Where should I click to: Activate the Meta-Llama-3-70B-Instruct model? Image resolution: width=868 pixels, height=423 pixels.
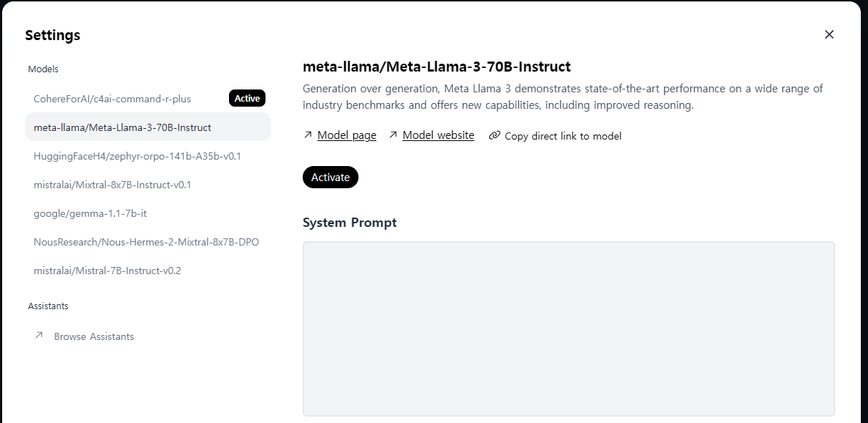pos(331,177)
